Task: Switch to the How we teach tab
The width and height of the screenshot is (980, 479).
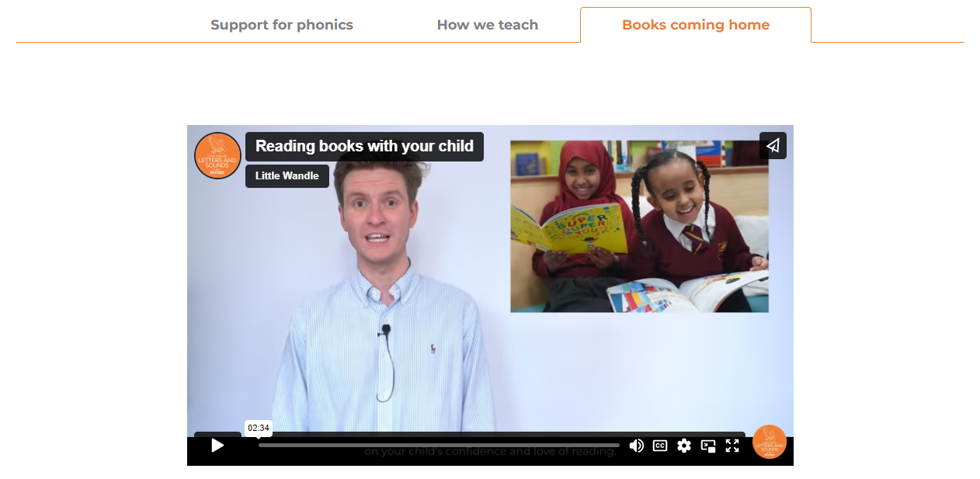Action: [488, 25]
